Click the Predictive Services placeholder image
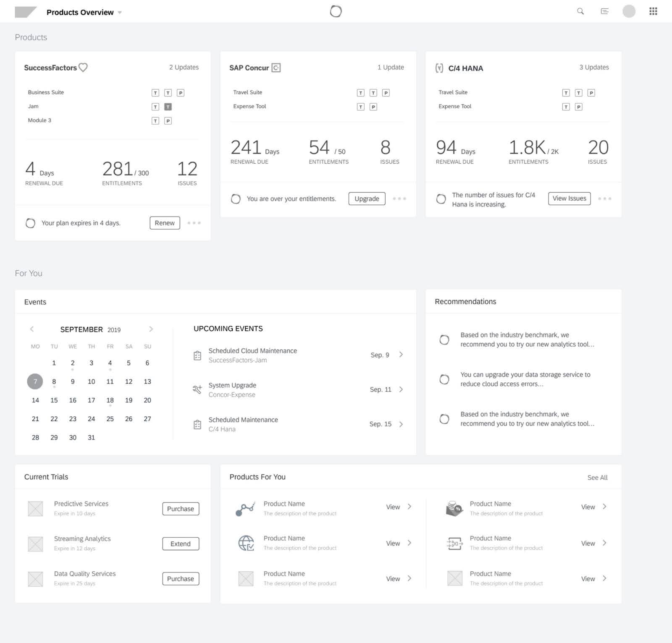The image size is (672, 643). point(35,509)
